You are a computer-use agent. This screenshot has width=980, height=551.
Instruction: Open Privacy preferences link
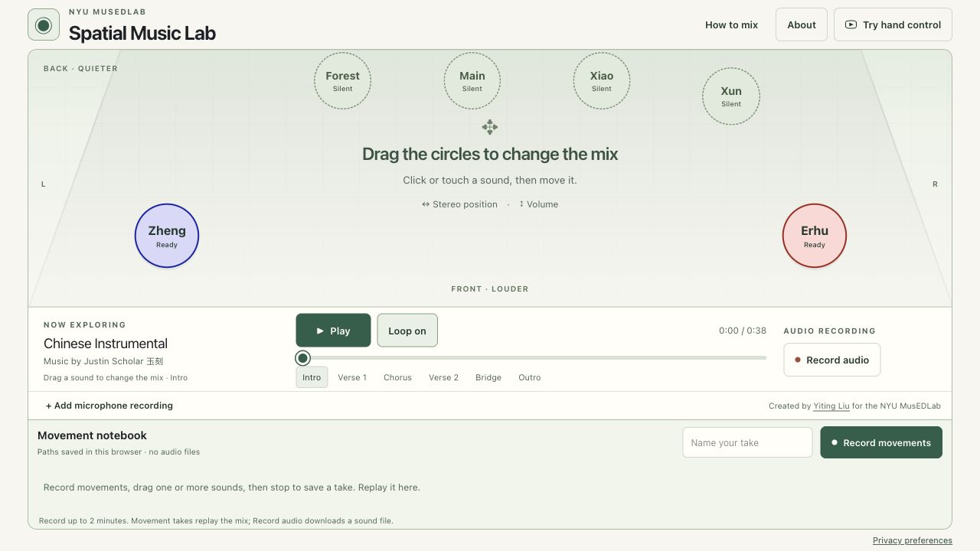click(913, 540)
